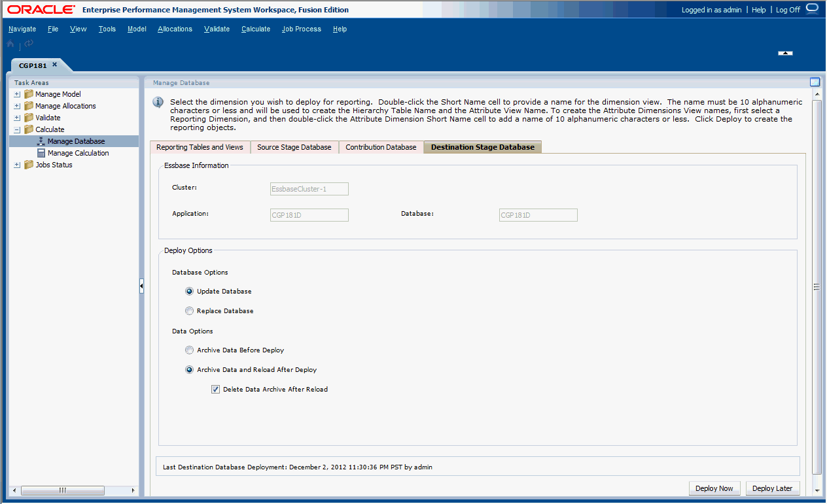Click the Log Off link
The width and height of the screenshot is (827, 504).
coord(788,10)
